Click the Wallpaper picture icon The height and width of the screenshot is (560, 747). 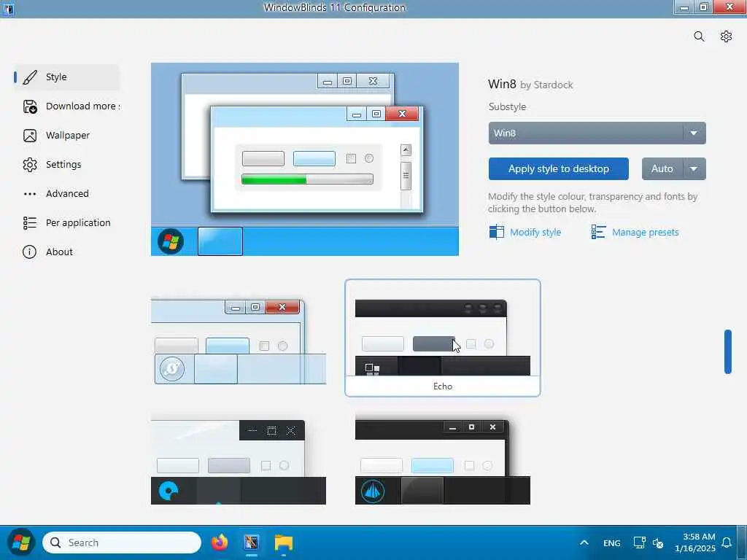pyautogui.click(x=30, y=136)
